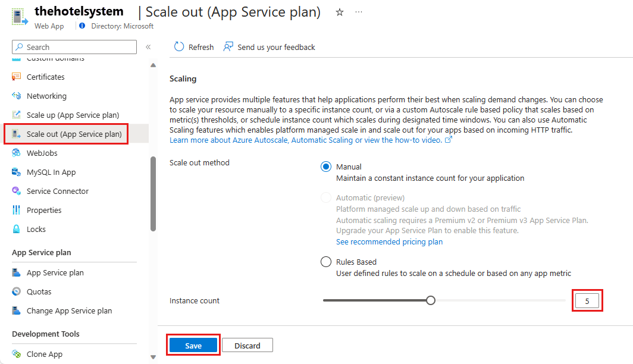Save the scaling configuration
This screenshot has height=364, width=633.
193,345
